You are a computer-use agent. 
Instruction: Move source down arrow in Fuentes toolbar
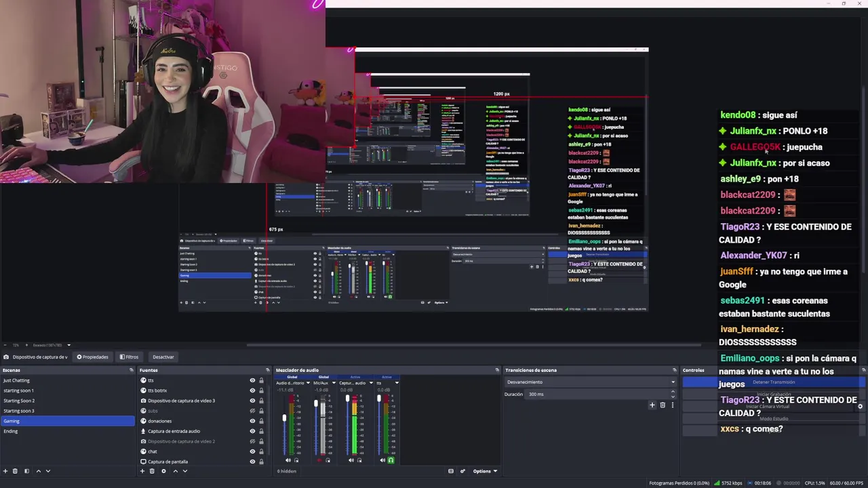(x=184, y=471)
